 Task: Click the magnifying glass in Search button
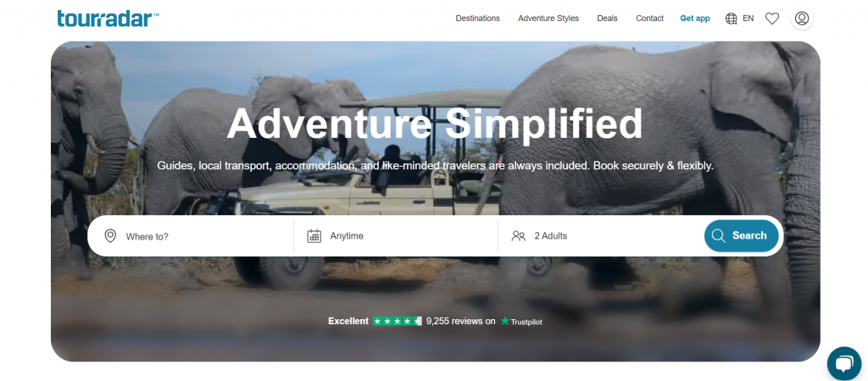pos(719,236)
